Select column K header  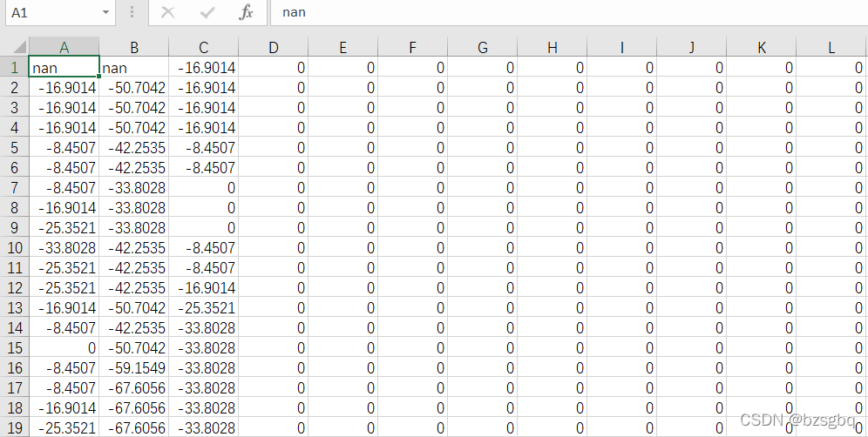[x=762, y=47]
